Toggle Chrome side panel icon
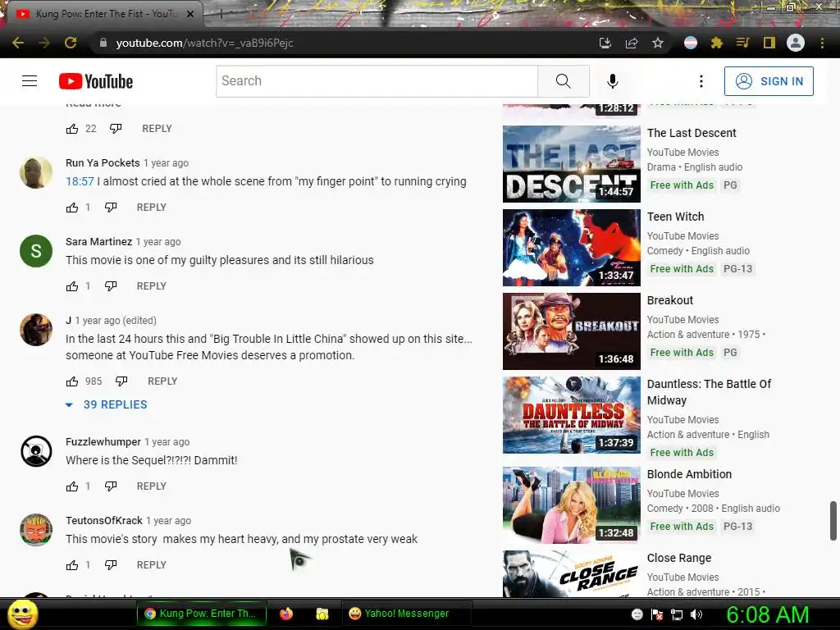Image resolution: width=840 pixels, height=630 pixels. click(769, 43)
